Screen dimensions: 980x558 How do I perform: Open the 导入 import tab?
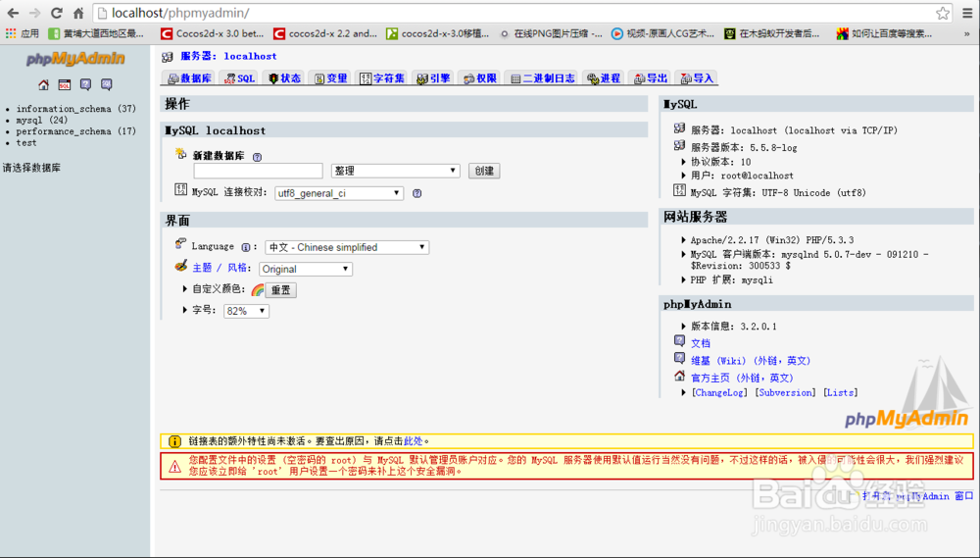click(697, 78)
